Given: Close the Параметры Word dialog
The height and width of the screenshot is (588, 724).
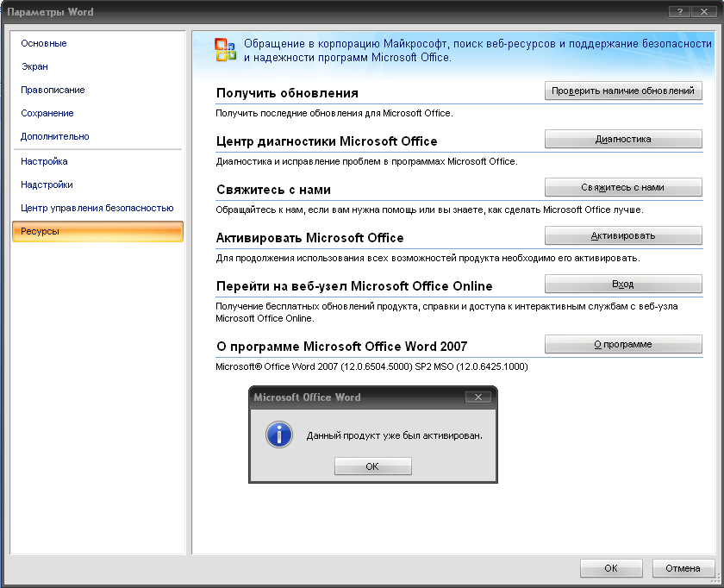Looking at the screenshot, I should point(704,11).
